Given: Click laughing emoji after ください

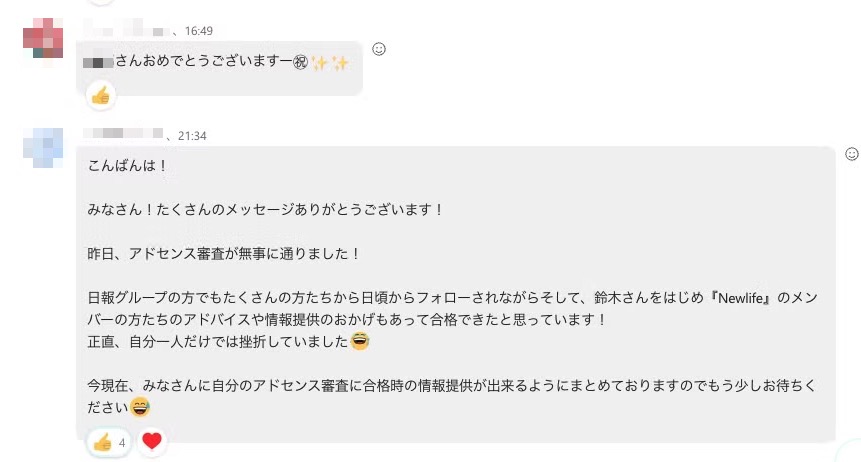Looking at the screenshot, I should [x=141, y=407].
